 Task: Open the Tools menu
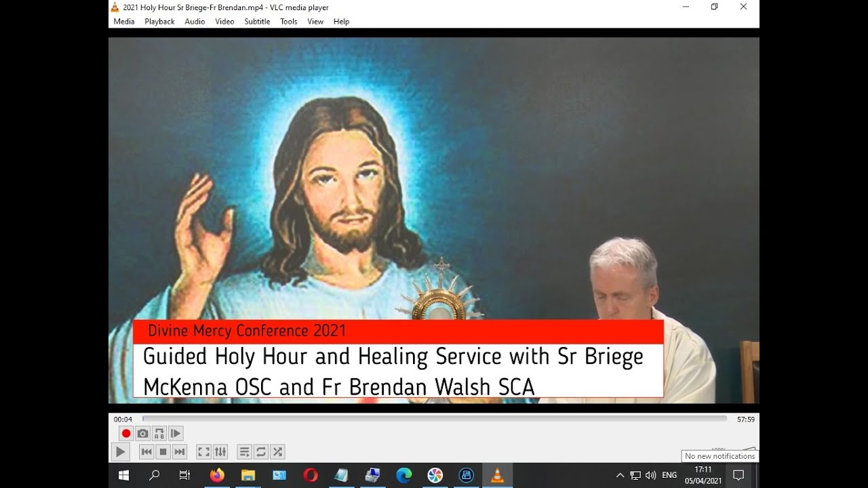(x=289, y=22)
